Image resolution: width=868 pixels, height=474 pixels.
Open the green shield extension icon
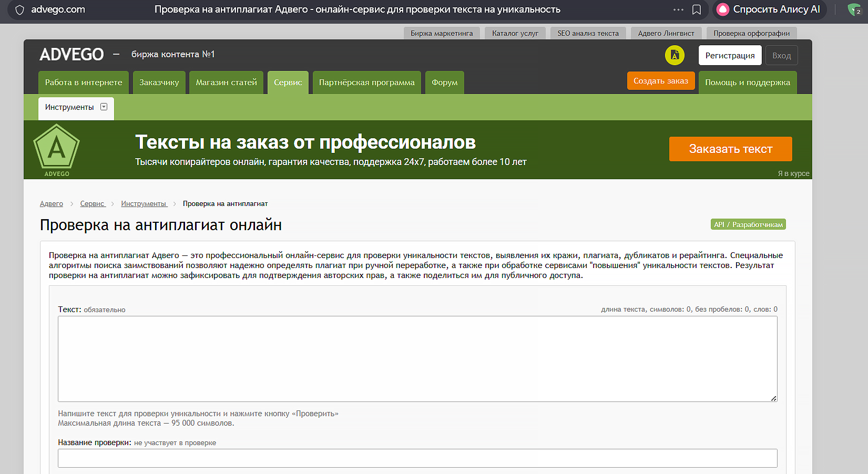(x=854, y=9)
